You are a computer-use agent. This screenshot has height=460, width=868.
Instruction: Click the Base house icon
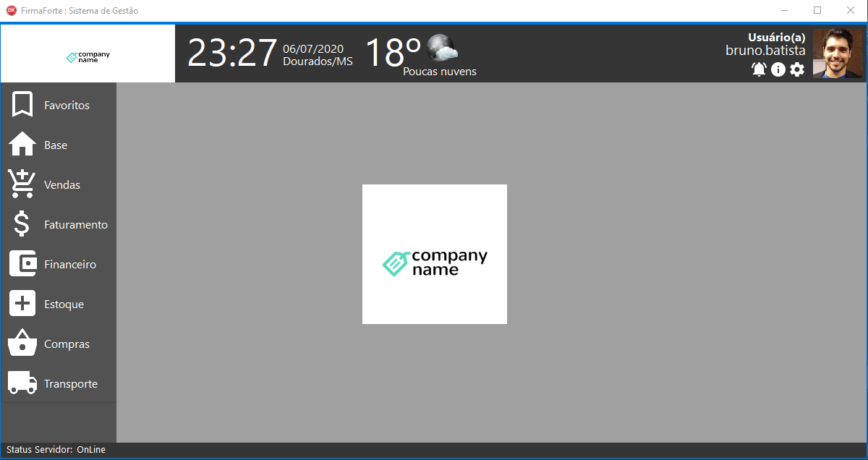pos(22,144)
